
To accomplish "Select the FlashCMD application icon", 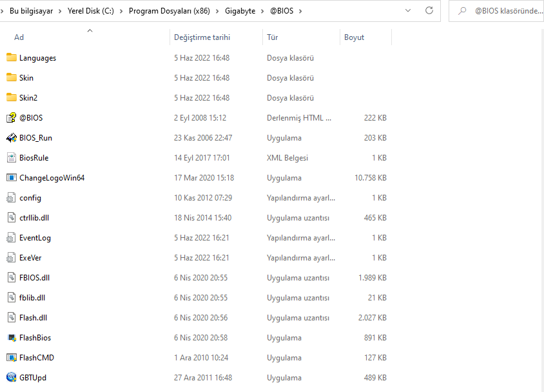I will 12,357.
